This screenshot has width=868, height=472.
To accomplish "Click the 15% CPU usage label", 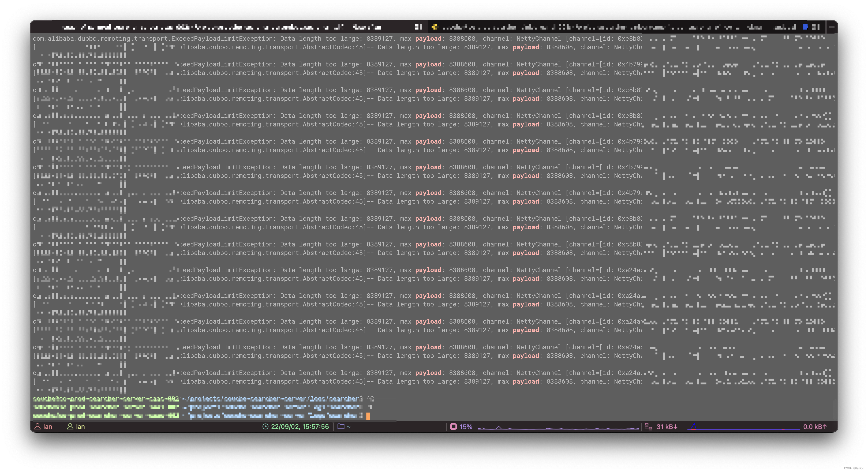I will pyautogui.click(x=466, y=426).
